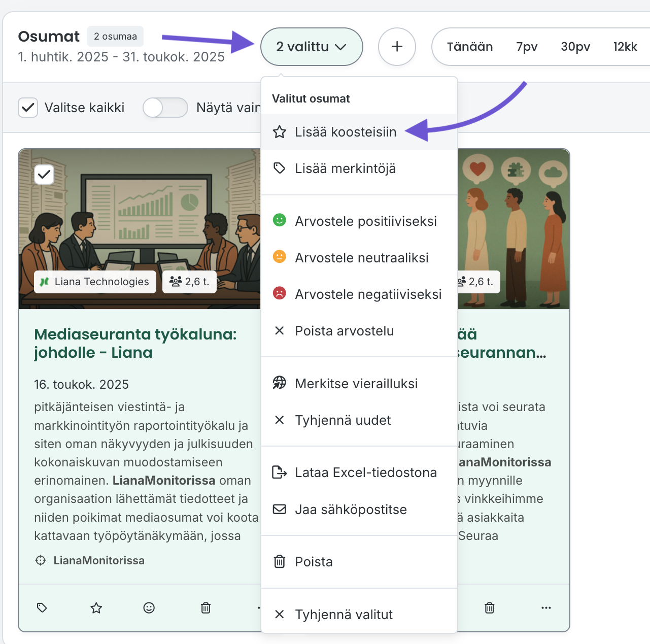Open article 'Mediaseuranta työkaluna: johdolle - Liana'
This screenshot has width=650, height=644.
(135, 344)
